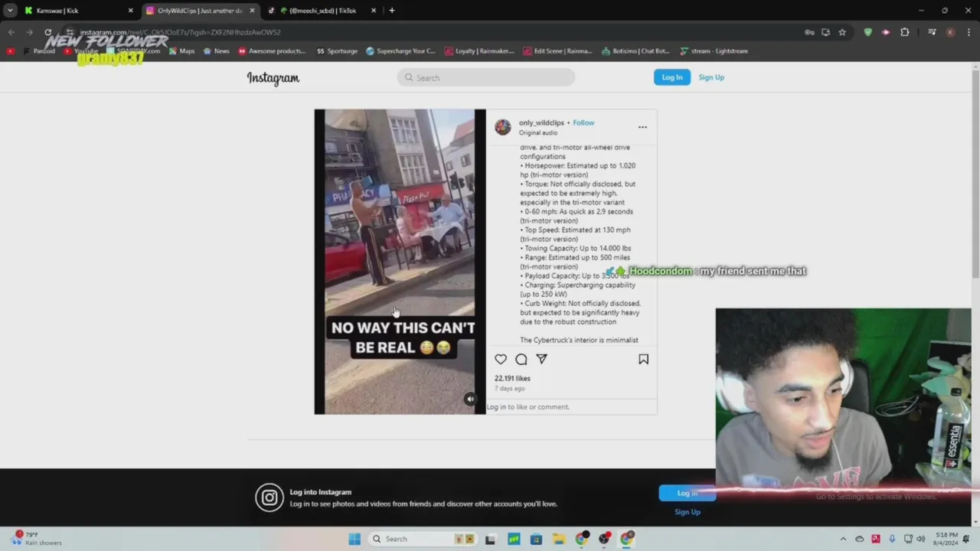This screenshot has height=551, width=980.
Task: Open a new browser tab
Action: click(392, 11)
